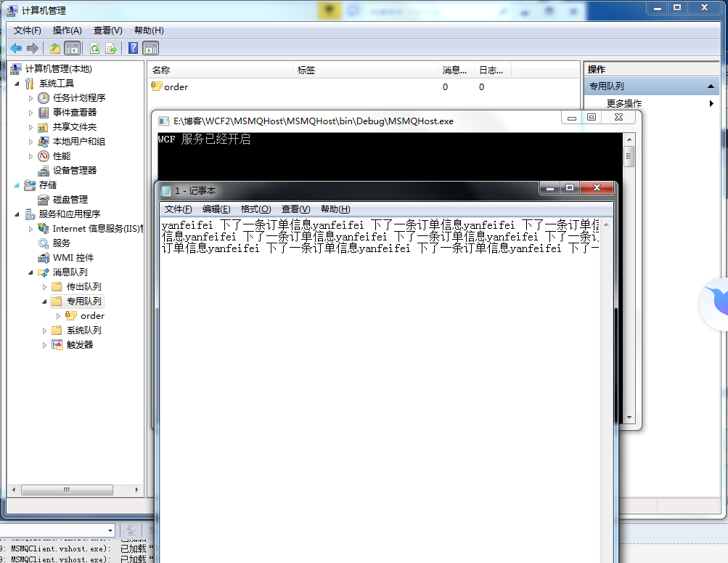Click the order queue icon in list
This screenshot has width=728, height=563.
(157, 86)
